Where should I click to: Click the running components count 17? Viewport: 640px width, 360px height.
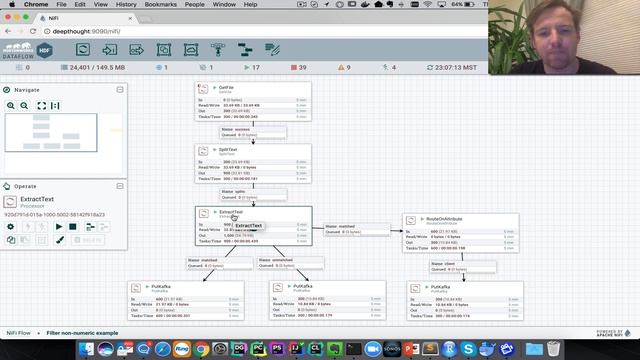pos(252,67)
